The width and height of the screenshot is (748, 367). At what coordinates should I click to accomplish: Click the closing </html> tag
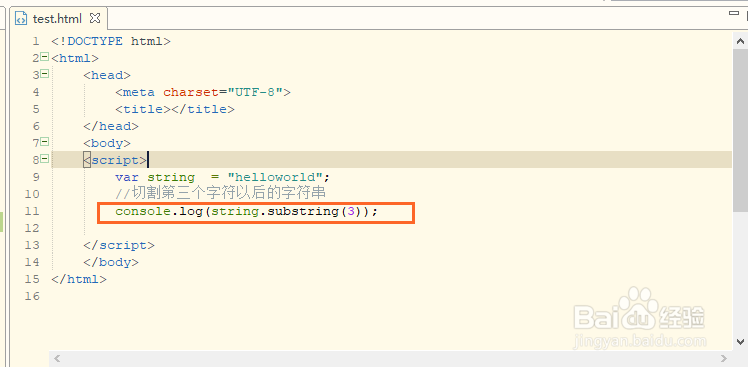[x=79, y=279]
